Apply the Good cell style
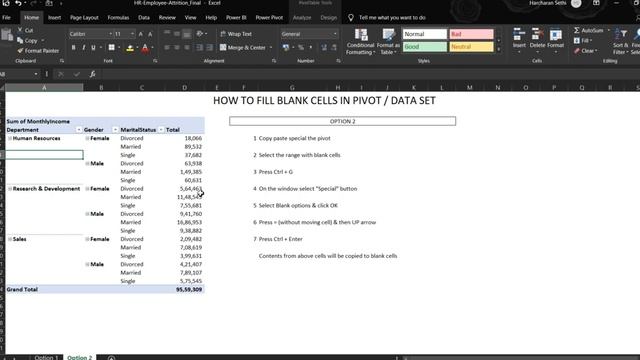Image resolution: width=640 pixels, height=360 pixels. click(425, 47)
